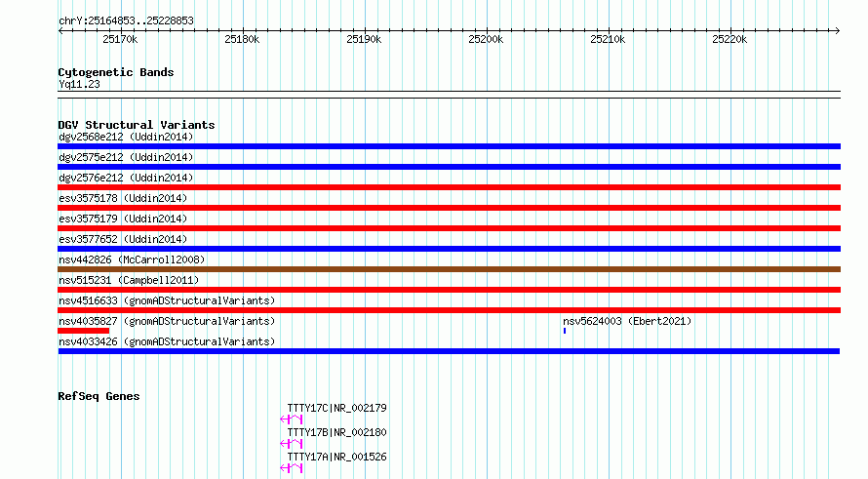Click the chrY:25164853..25228853 coordinates text
868x479 pixels.
(126, 21)
